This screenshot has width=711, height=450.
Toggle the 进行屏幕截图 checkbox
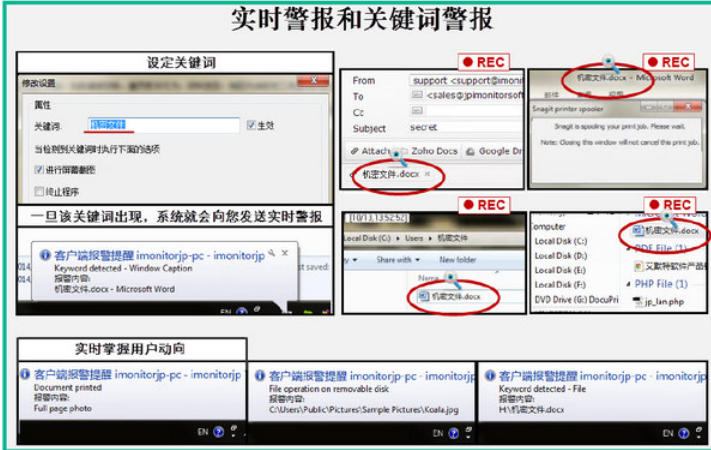pyautogui.click(x=38, y=170)
